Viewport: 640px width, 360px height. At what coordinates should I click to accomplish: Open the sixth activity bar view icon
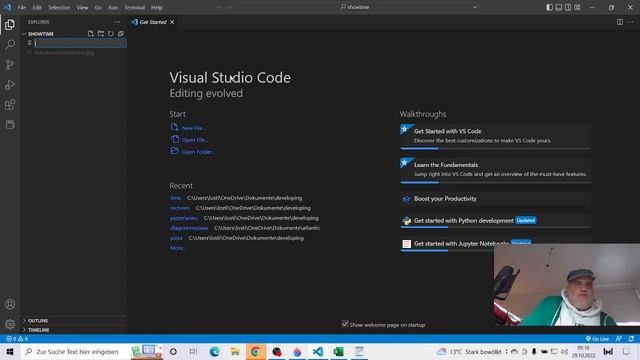[10, 124]
